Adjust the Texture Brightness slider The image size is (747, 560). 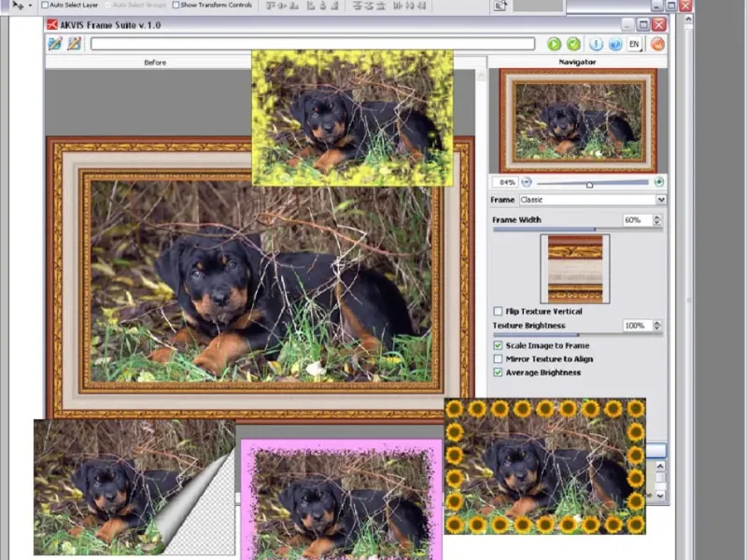click(577, 335)
